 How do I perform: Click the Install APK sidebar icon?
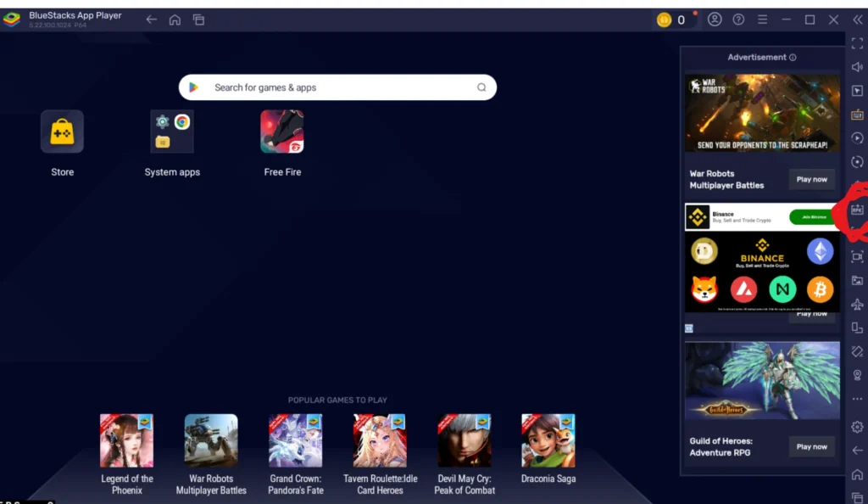(857, 209)
